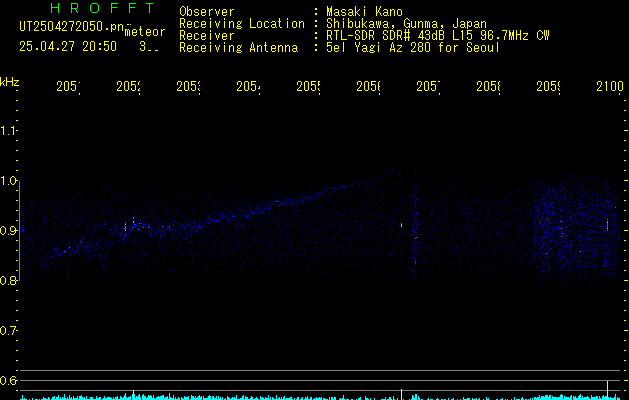This screenshot has height=400, width=629.
Task: Click the 0.8 kHz axis tick label
Action: pos(8,280)
